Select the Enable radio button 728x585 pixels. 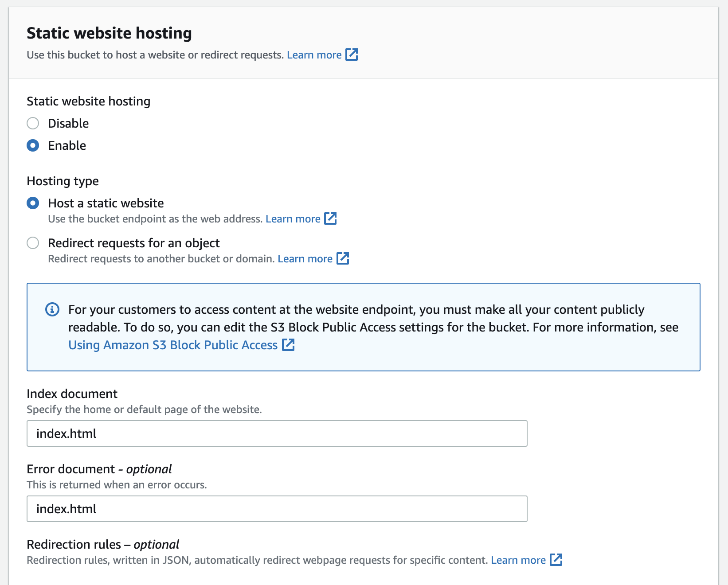(x=33, y=145)
